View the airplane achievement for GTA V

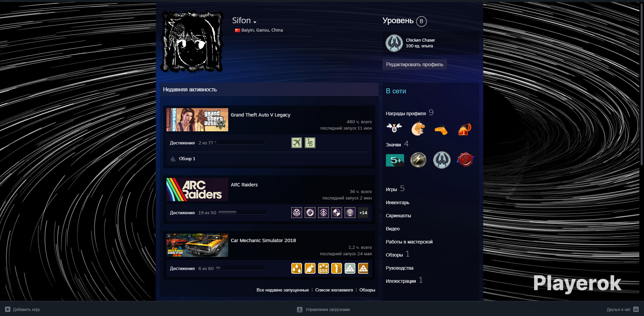pyautogui.click(x=297, y=143)
